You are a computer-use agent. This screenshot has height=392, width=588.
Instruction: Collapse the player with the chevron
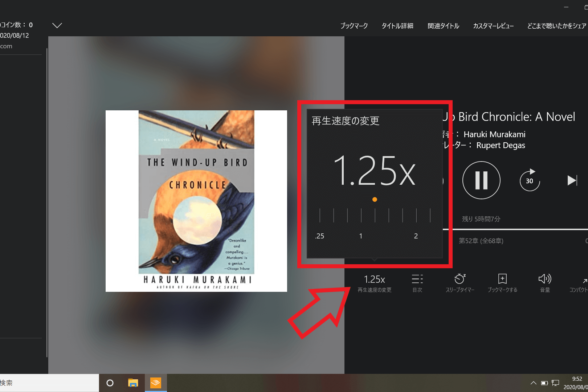pos(57,25)
